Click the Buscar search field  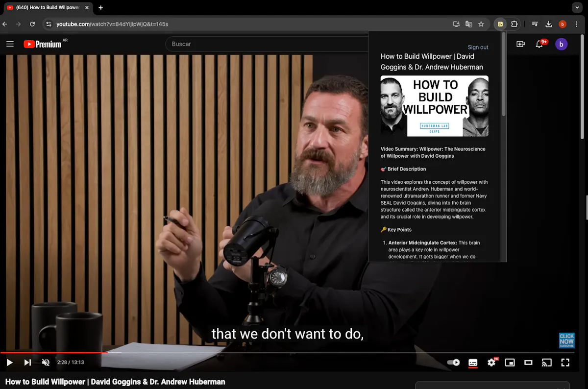[x=267, y=44]
